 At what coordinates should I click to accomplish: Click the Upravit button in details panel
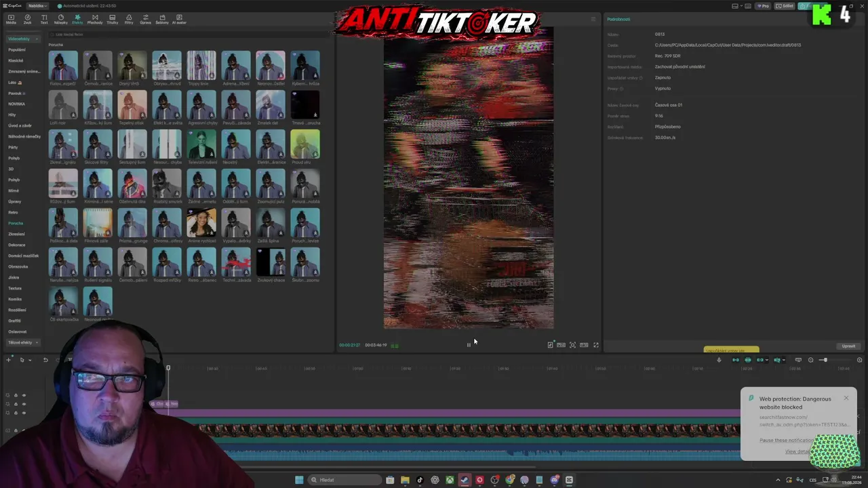pyautogui.click(x=848, y=346)
